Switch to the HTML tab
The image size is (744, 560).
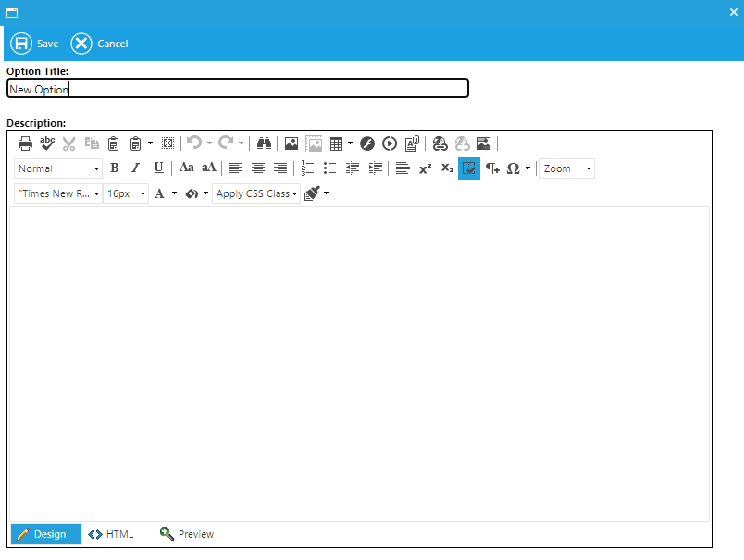coord(111,534)
